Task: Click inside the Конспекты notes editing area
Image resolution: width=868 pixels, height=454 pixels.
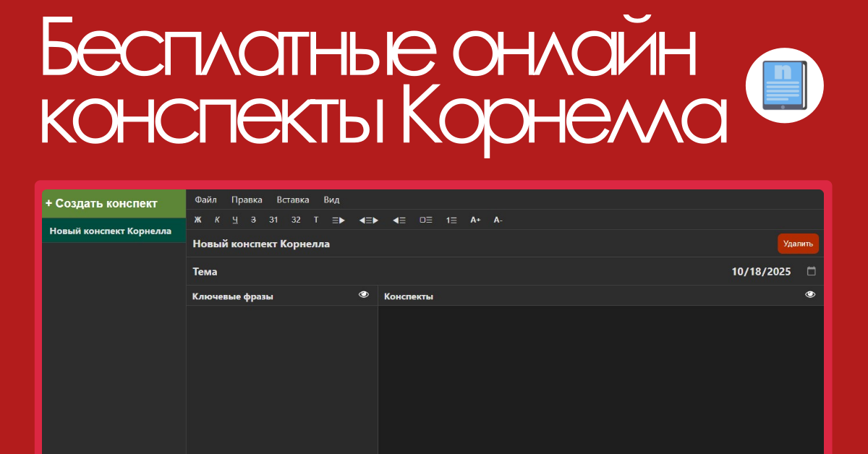Action: (601, 380)
